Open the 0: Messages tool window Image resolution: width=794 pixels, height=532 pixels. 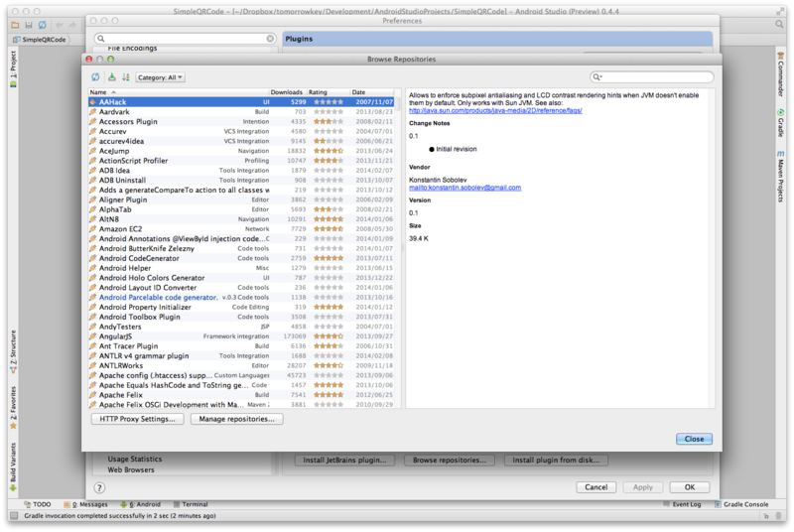85,504
